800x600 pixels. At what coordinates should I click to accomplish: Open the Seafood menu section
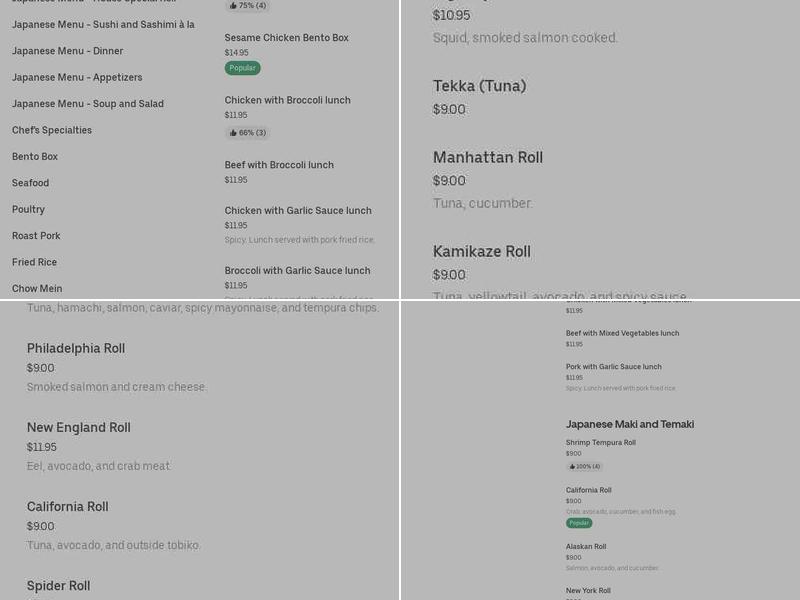click(30, 183)
